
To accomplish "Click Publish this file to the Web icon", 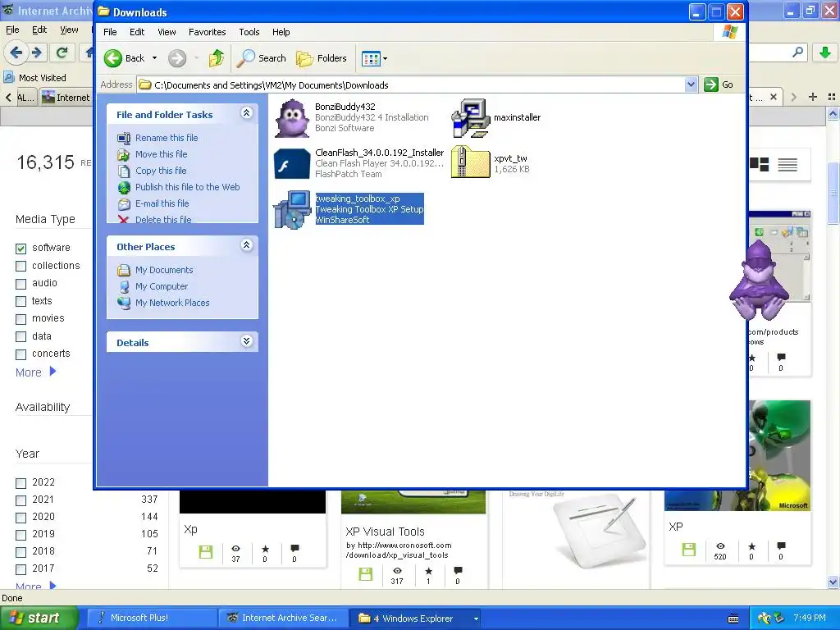I will pyautogui.click(x=124, y=188).
